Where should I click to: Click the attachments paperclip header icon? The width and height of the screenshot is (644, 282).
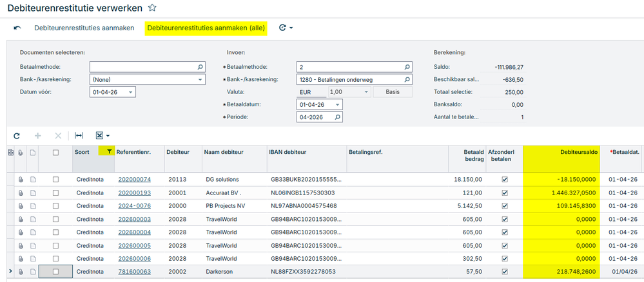coord(20,153)
